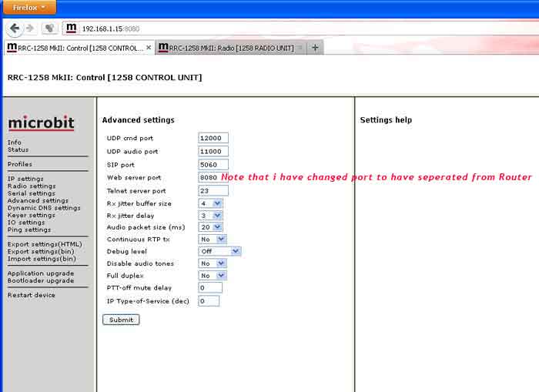Open the Firefox menu button

pyautogui.click(x=29, y=7)
